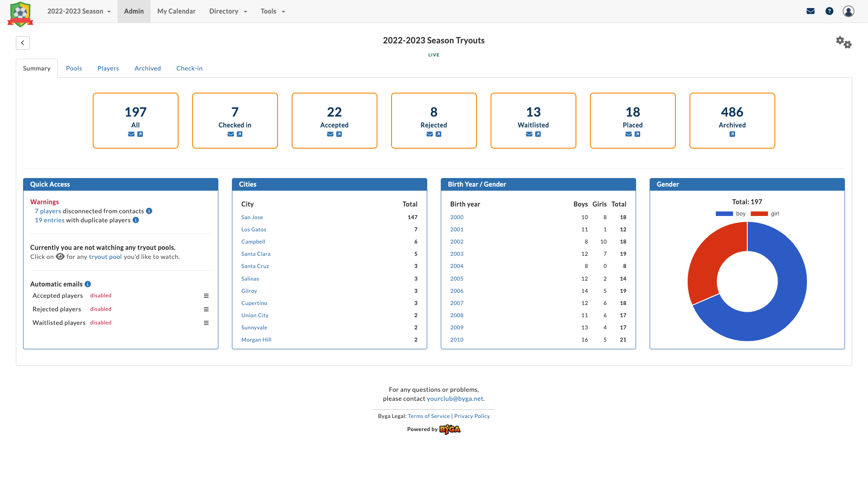Open the tryout settings double-gear icon
This screenshot has height=488, width=868.
coord(844,42)
